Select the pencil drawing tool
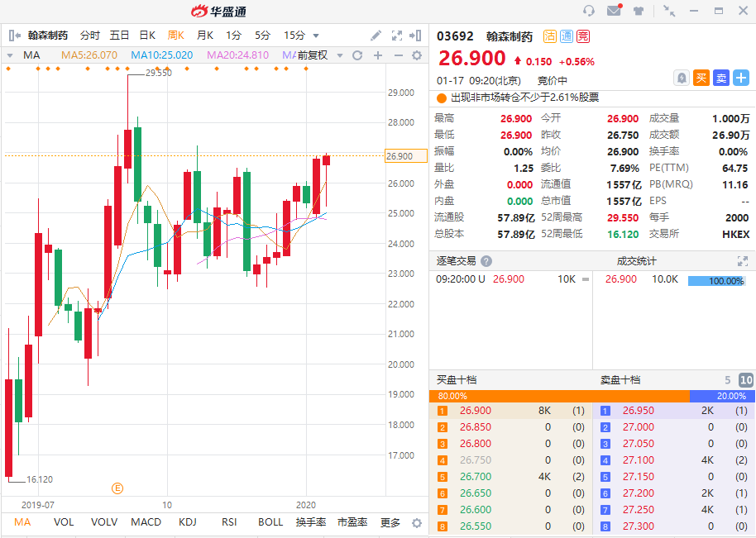The height and width of the screenshot is (538, 756). click(376, 36)
